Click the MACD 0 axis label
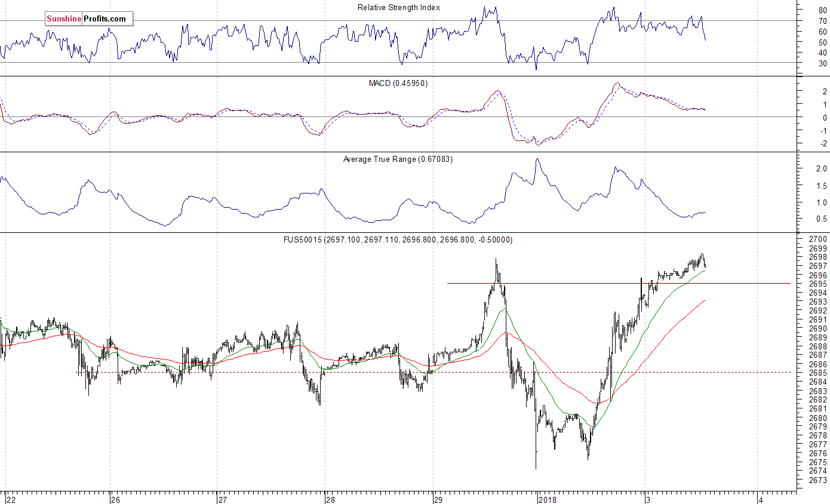Image resolution: width=830 pixels, height=504 pixels. 825,118
